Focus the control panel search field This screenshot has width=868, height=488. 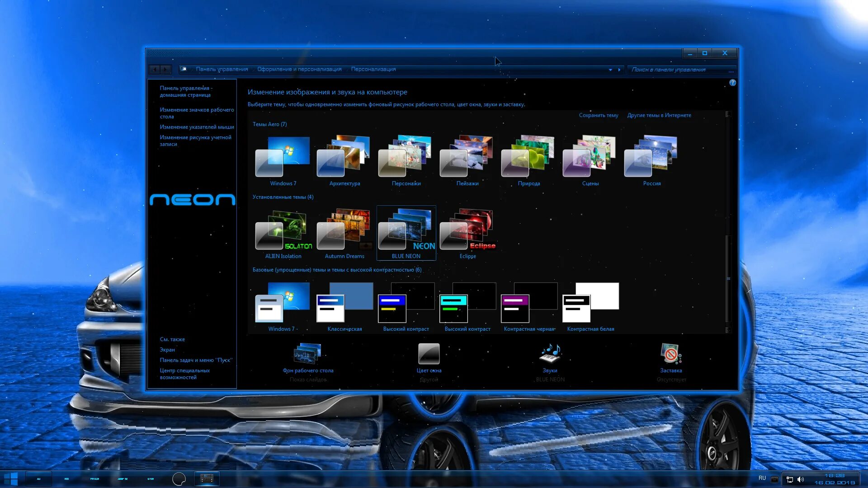pyautogui.click(x=681, y=70)
